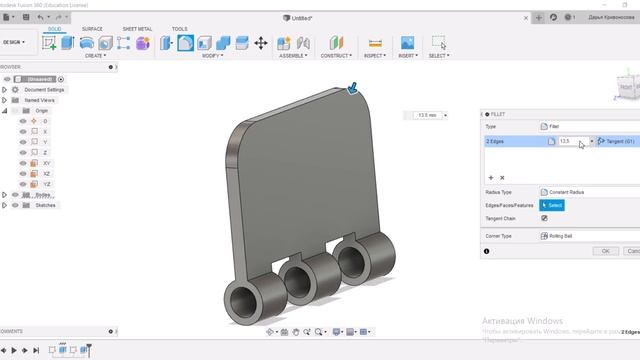Image resolution: width=640 pixels, height=360 pixels.
Task: Click the Pan hand icon
Action: click(296, 332)
